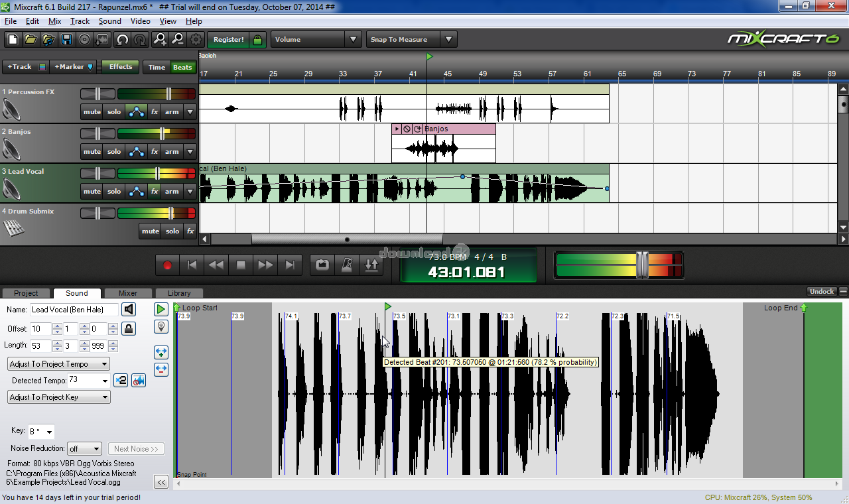
Task: Toggle the metronome icon in transport
Action: 346,265
